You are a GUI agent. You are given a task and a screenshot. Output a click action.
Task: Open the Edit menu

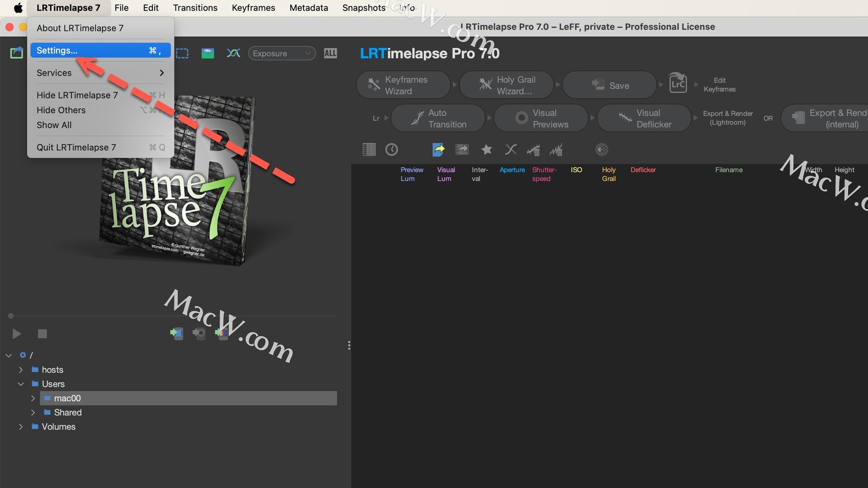[x=151, y=8]
